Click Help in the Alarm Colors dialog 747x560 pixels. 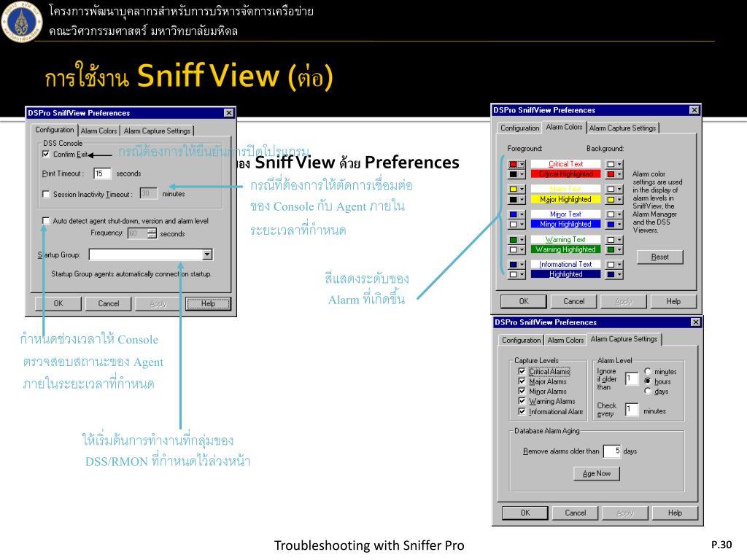click(x=673, y=301)
